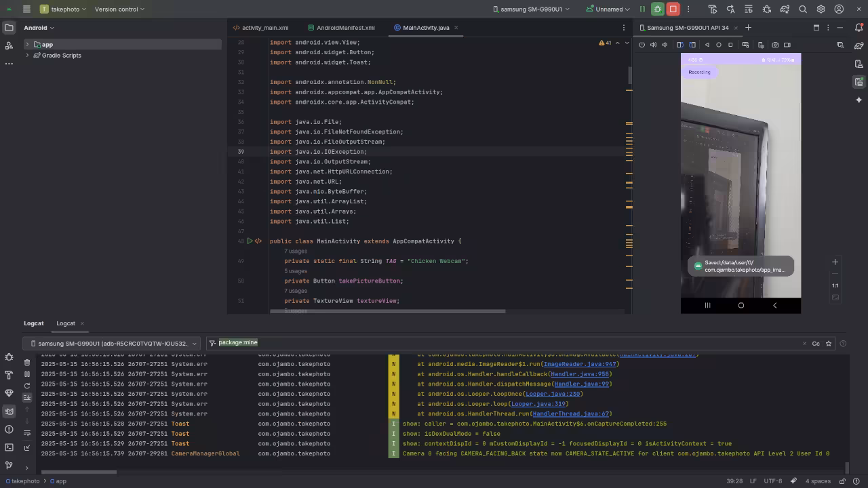Screen dimensions: 868x488
Task: Zoom in device view with plus
Action: click(835, 262)
